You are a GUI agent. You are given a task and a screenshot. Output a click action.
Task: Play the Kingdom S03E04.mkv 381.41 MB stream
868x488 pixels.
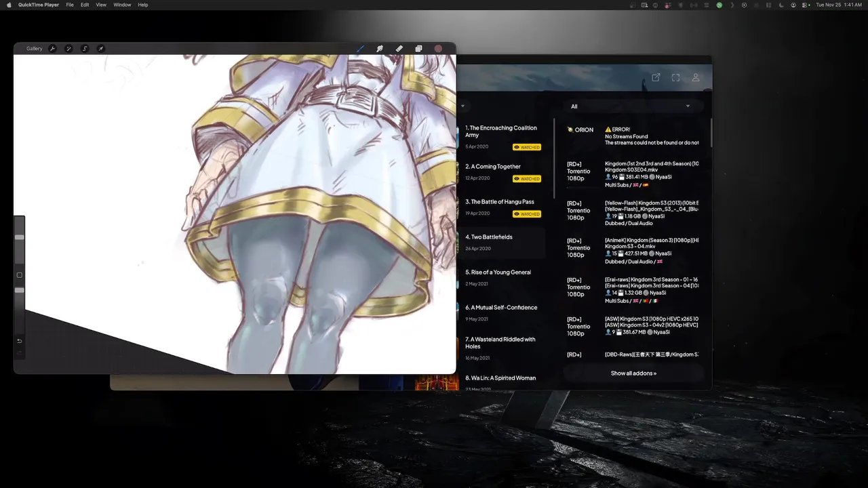coord(632,174)
